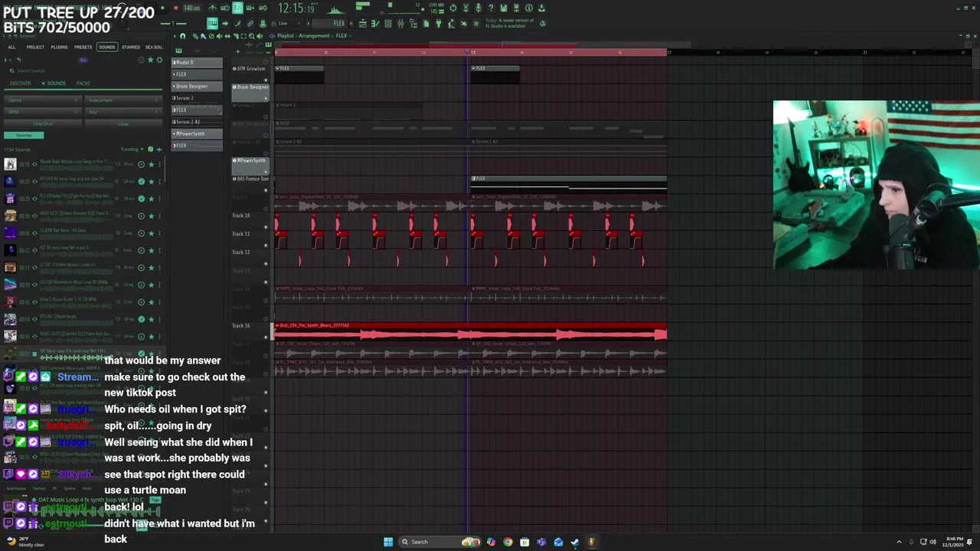This screenshot has width=980, height=551.
Task: Expand the BPM filter dropdown
Action: pos(41,112)
